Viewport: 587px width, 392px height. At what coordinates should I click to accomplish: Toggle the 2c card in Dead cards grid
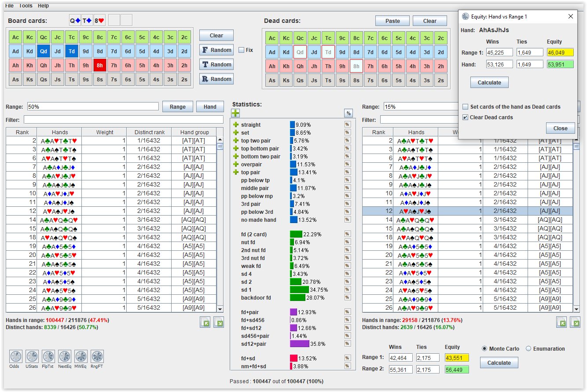click(441, 38)
